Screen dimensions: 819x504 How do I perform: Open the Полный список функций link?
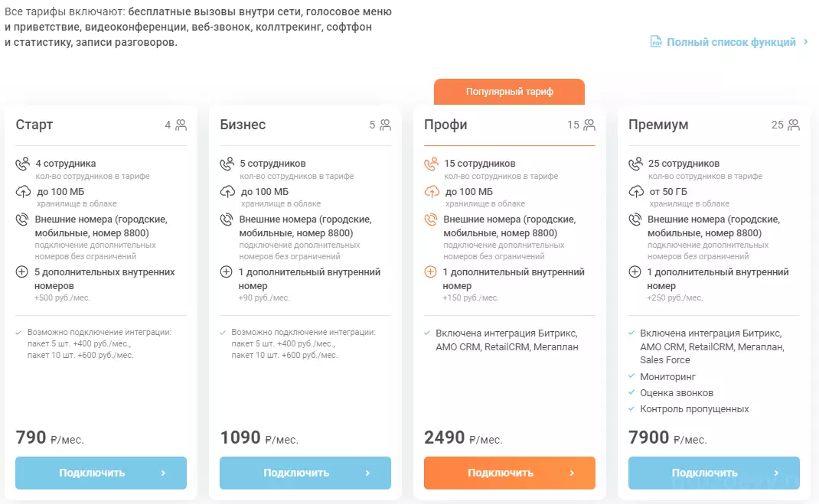731,42
